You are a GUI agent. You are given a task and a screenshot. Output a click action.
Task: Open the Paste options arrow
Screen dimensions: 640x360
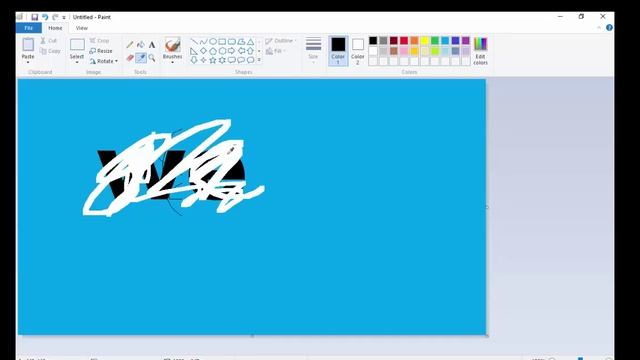point(28,62)
